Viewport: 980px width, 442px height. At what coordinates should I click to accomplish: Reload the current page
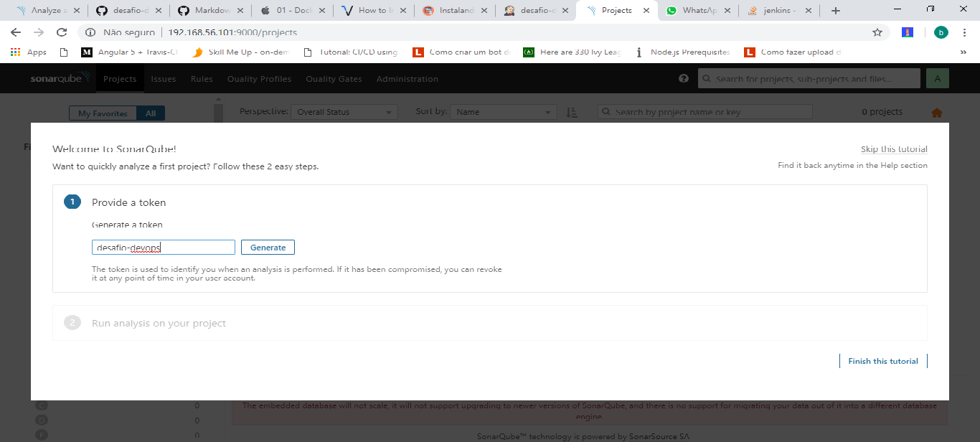coord(62,32)
